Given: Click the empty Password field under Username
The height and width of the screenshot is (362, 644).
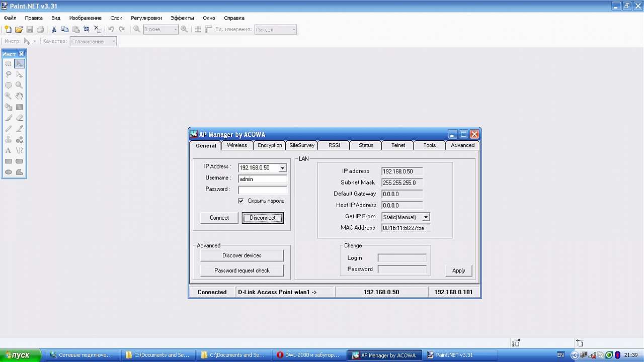Looking at the screenshot, I should click(263, 190).
